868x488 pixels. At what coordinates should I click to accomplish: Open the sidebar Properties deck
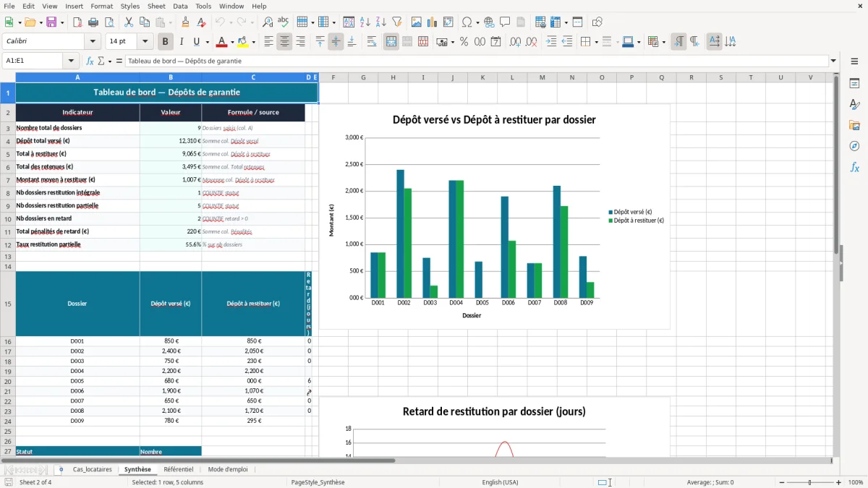854,83
